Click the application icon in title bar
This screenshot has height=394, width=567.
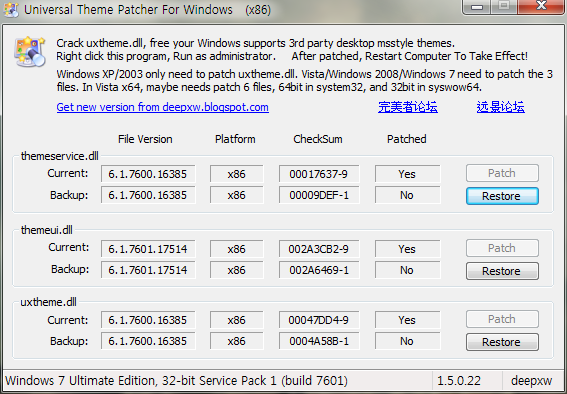tap(11, 9)
